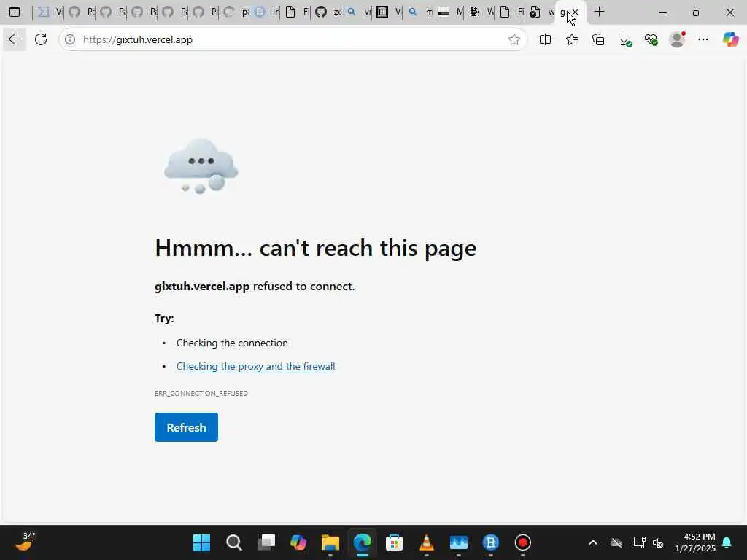Image resolution: width=747 pixels, height=560 pixels.
Task: Open the blue graph monitor taskbar app
Action: (459, 542)
